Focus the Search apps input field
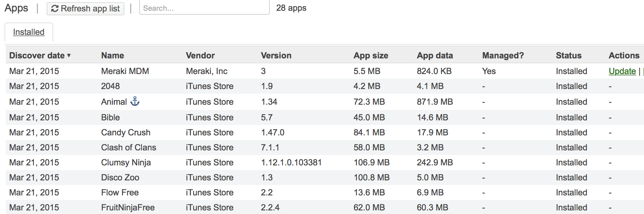Screen dimensions: 644x214 pyautogui.click(x=204, y=8)
